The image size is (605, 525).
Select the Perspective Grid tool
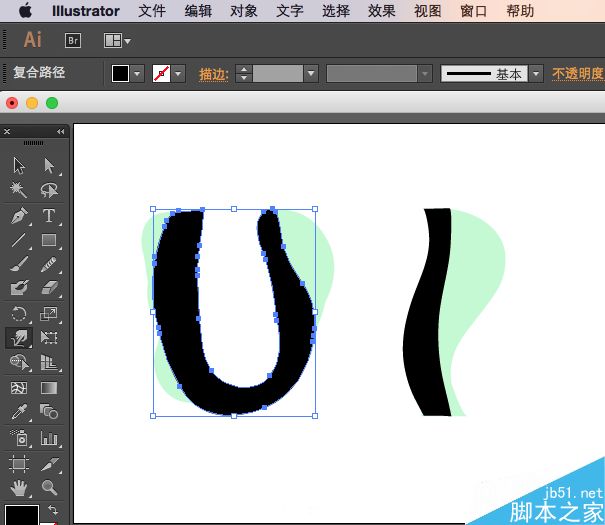tap(49, 363)
